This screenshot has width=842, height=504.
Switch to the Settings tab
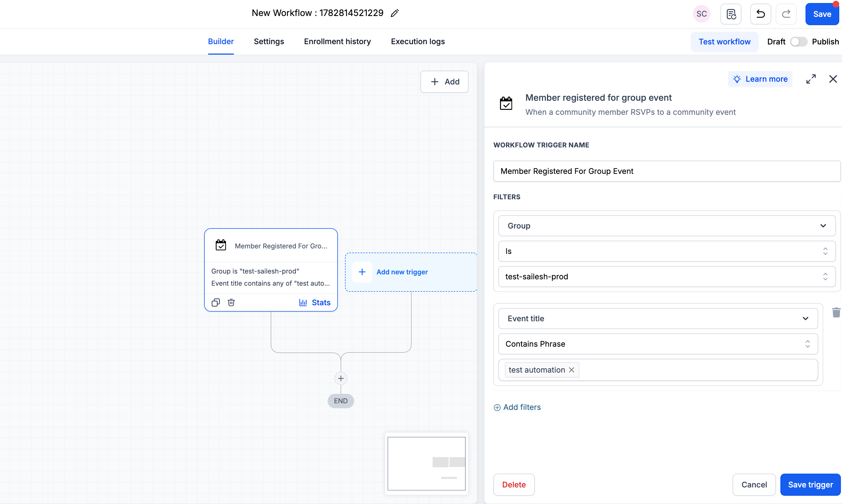[x=269, y=41]
